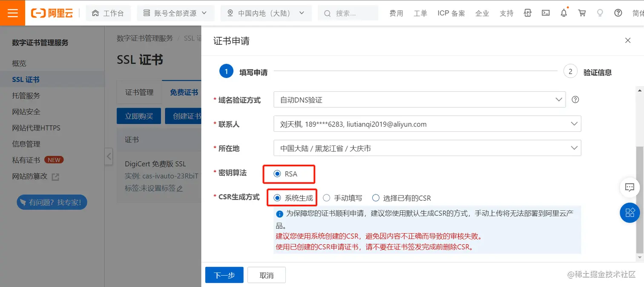
Task: Click the 实例: cas-ivauto-23RbiT text
Action: pos(162,176)
